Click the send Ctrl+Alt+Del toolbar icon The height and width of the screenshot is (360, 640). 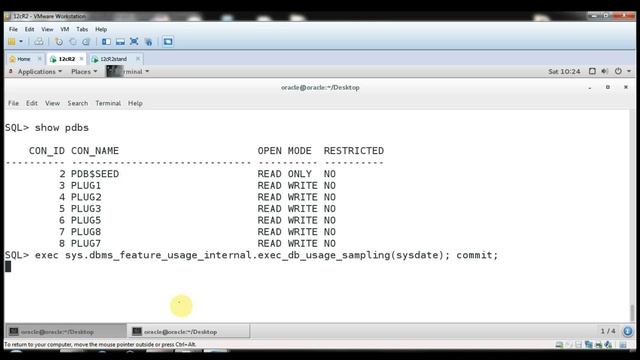pyautogui.click(x=39, y=42)
